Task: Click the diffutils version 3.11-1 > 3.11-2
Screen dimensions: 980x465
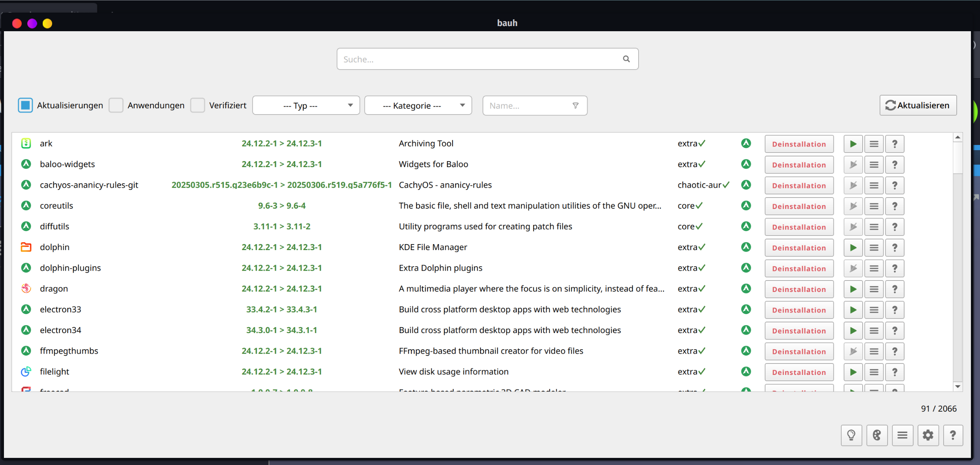Action: point(282,226)
